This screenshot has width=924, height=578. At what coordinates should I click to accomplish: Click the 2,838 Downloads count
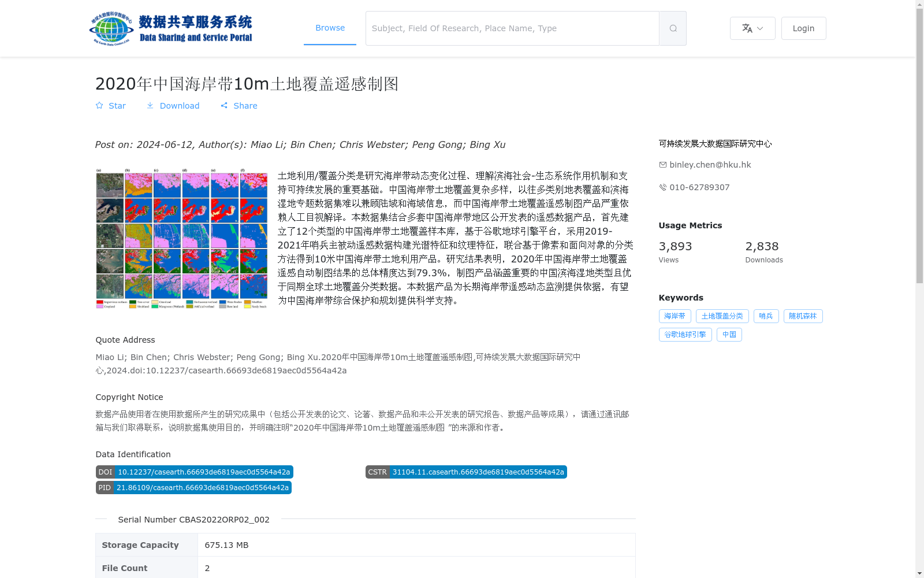tap(762, 246)
